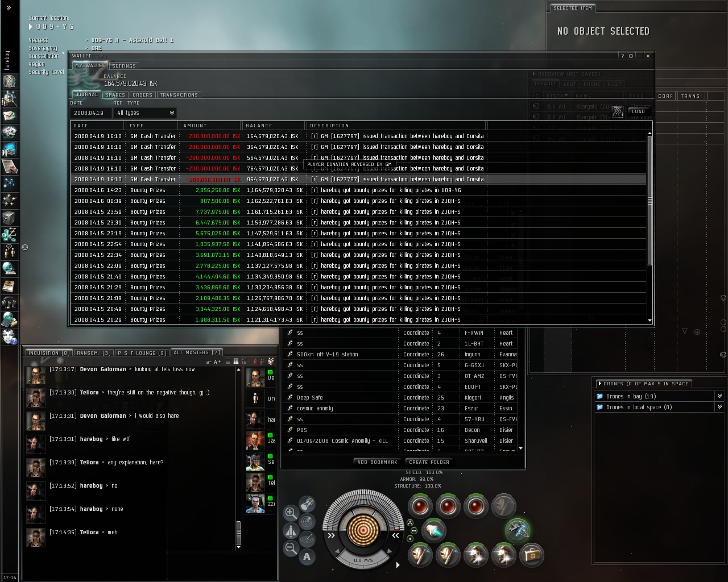Open the Channels chat icon in sidebar
728x582 pixels.
(9, 251)
